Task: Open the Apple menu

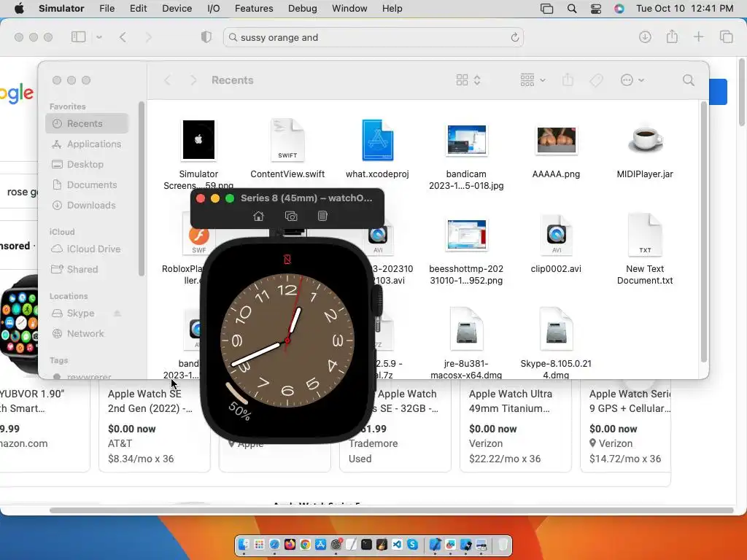Action: (20, 9)
